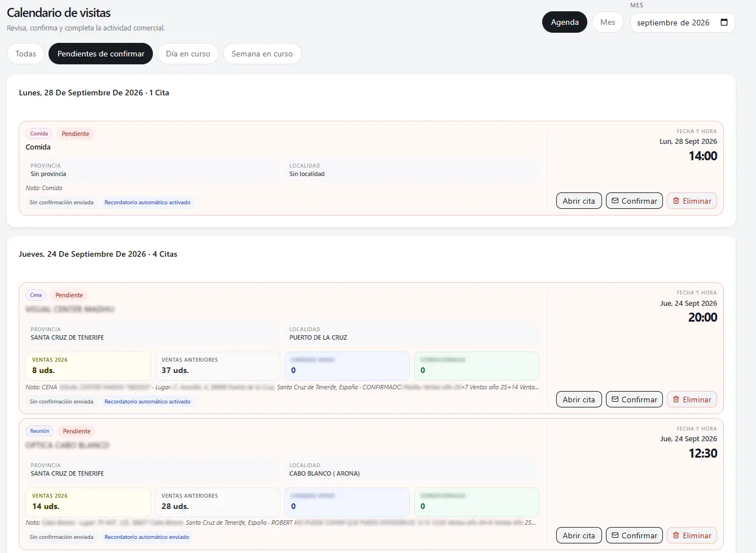The width and height of the screenshot is (756, 553).
Task: Click envelope icon on 12:30 Reunión card
Action: point(615,536)
